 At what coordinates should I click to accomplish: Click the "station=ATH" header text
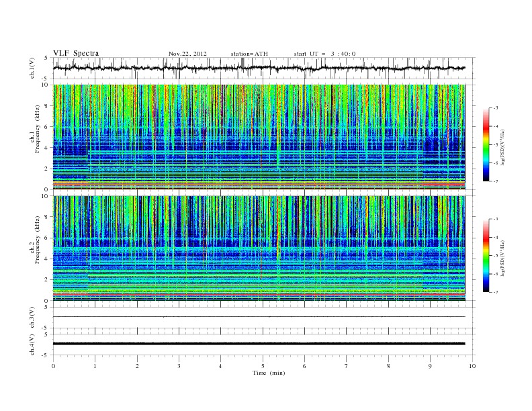(x=249, y=54)
